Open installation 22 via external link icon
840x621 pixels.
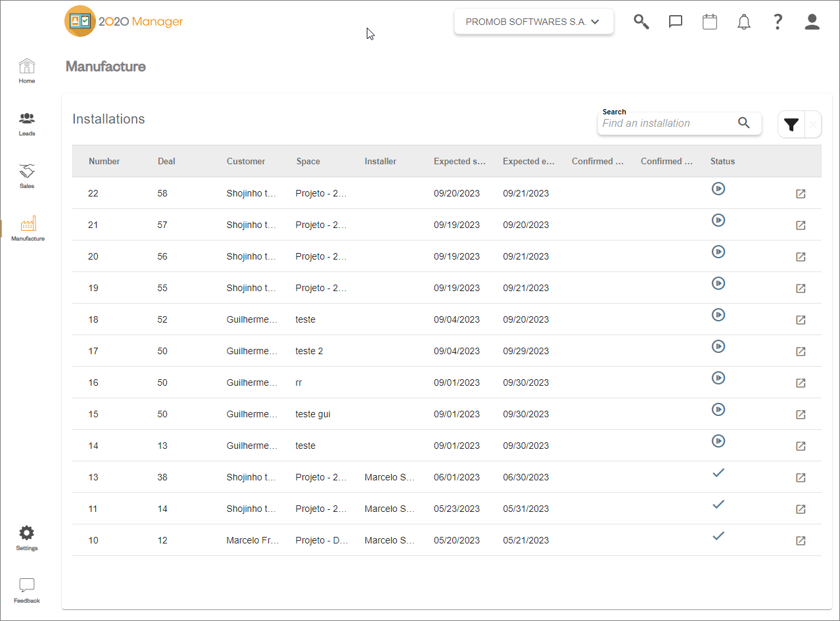(801, 194)
